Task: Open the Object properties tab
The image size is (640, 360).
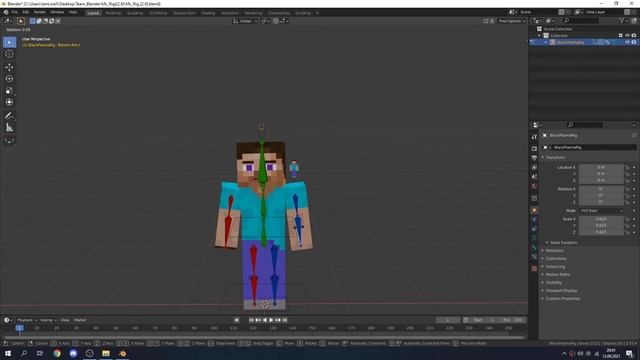Action: (x=534, y=210)
